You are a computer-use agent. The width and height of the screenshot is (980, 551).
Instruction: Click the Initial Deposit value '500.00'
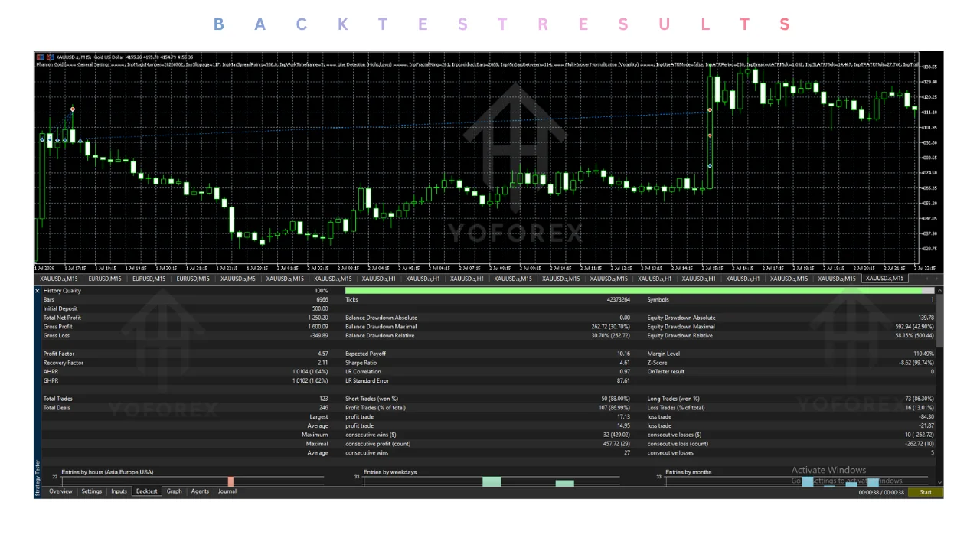click(x=319, y=308)
